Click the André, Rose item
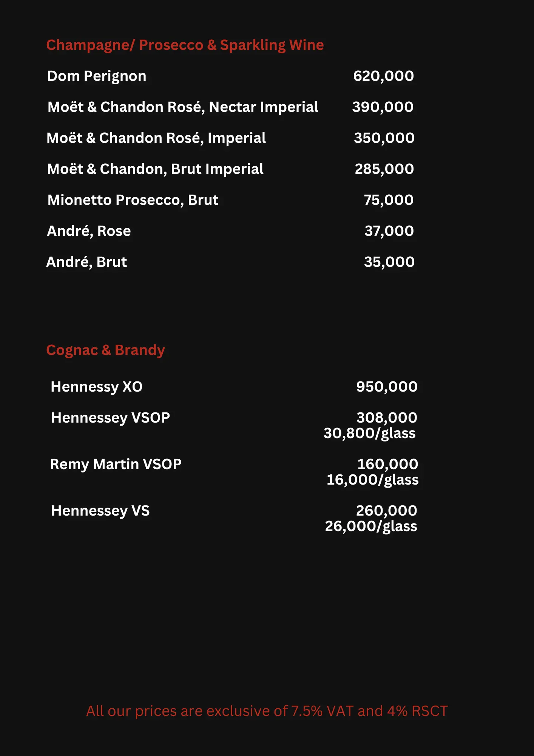 click(x=89, y=231)
